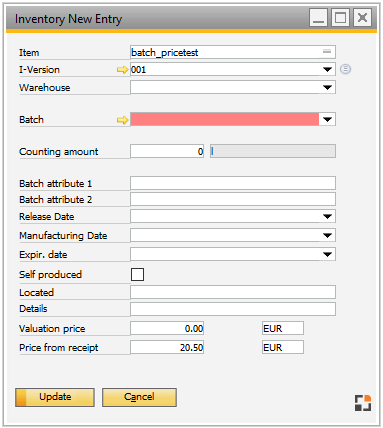Expand the Manufacturing Date dropdown
Viewport: 383px width, 428px height.
pos(327,235)
